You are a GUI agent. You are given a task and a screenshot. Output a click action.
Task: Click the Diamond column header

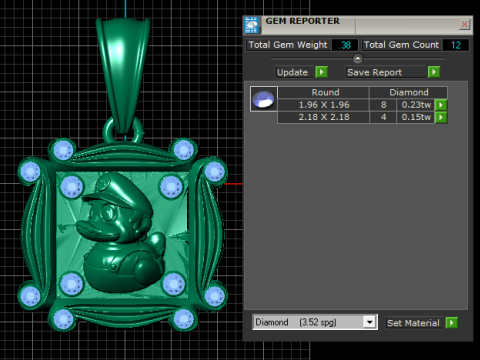pos(409,92)
